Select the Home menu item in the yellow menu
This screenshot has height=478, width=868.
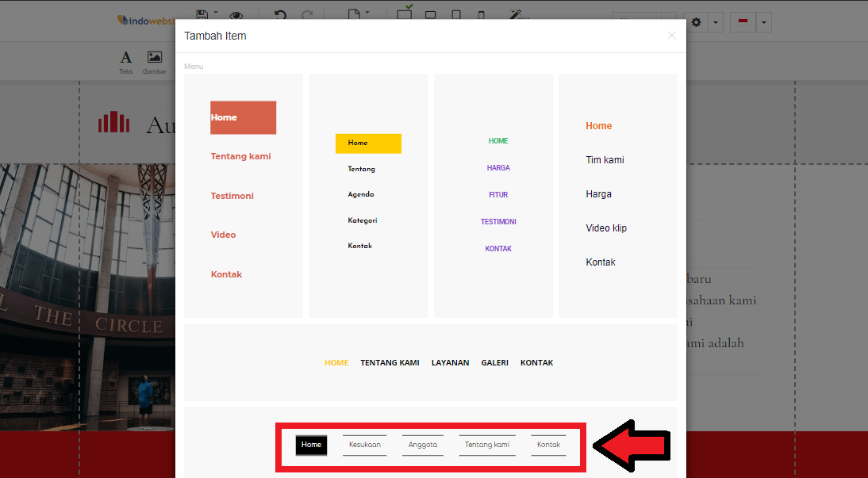point(368,143)
